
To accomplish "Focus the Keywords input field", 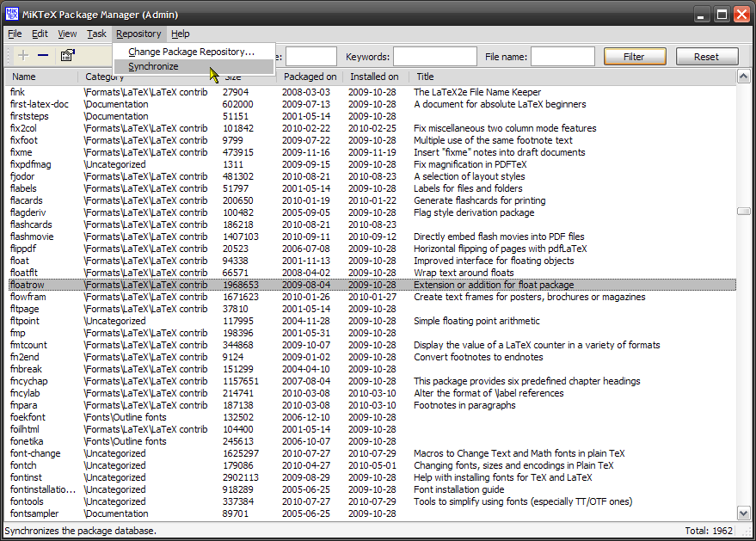I will tap(435, 57).
